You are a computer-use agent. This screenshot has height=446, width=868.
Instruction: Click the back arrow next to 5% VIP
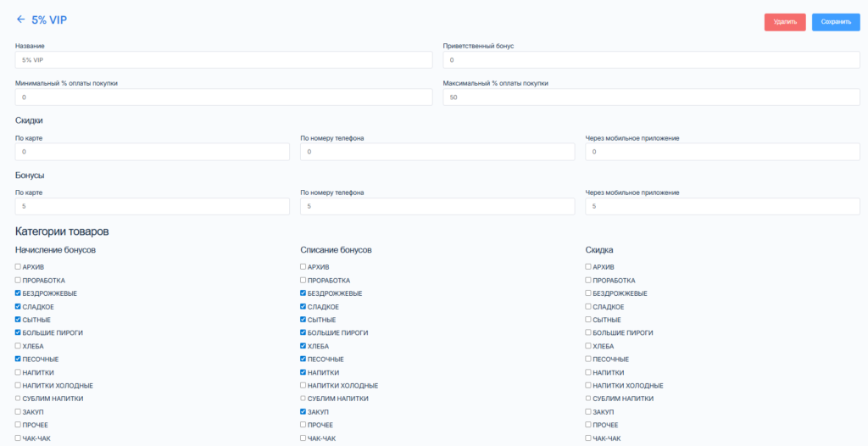point(20,19)
